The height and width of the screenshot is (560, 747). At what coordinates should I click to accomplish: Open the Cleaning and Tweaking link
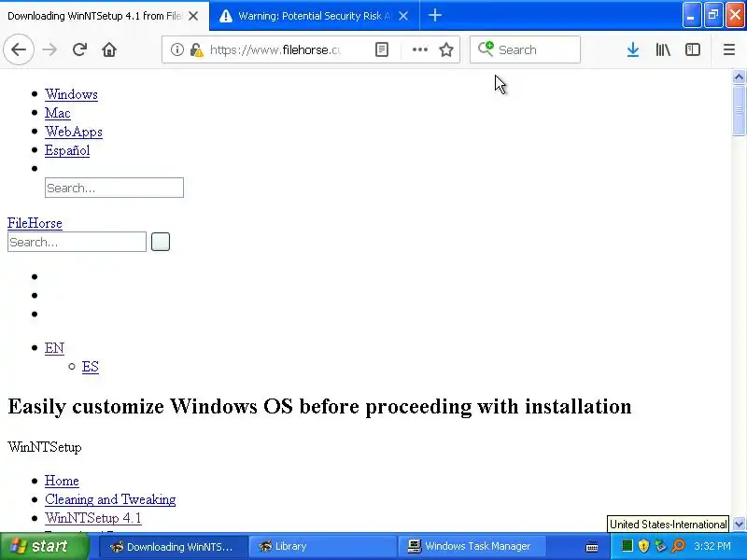point(110,499)
